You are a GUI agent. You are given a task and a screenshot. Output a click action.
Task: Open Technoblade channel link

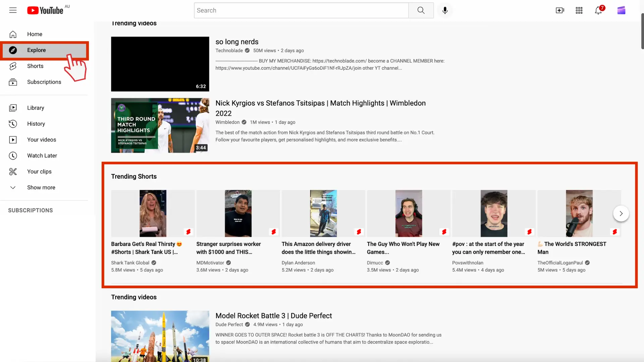tap(229, 51)
